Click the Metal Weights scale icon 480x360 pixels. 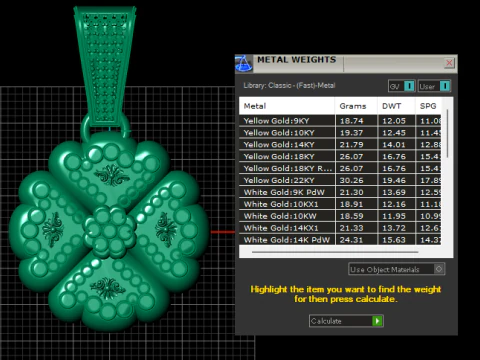pos(244,64)
